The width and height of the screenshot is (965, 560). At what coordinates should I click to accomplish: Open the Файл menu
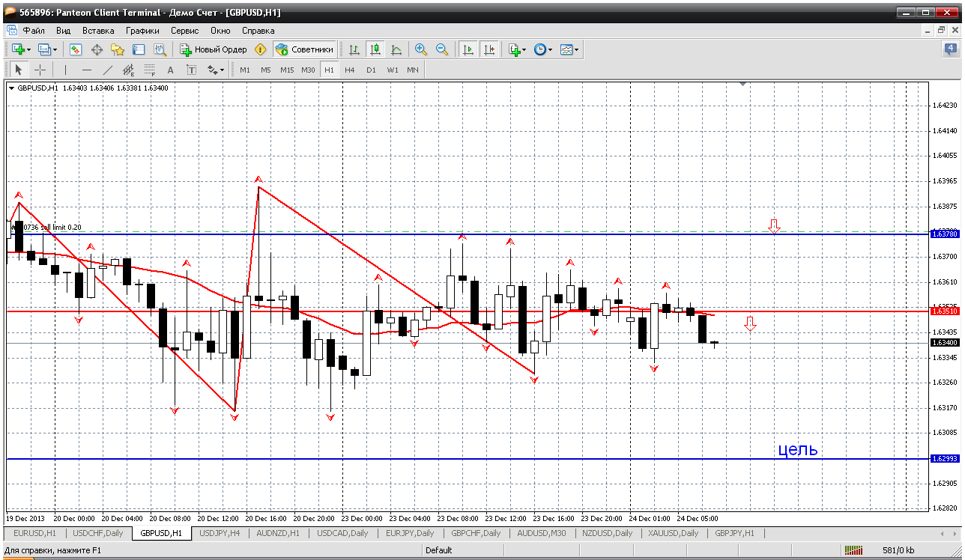[34, 31]
